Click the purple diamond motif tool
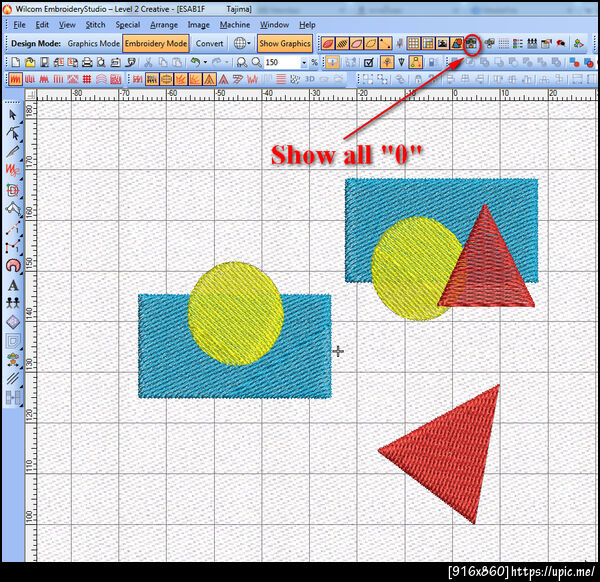The image size is (600, 582). coord(13,322)
